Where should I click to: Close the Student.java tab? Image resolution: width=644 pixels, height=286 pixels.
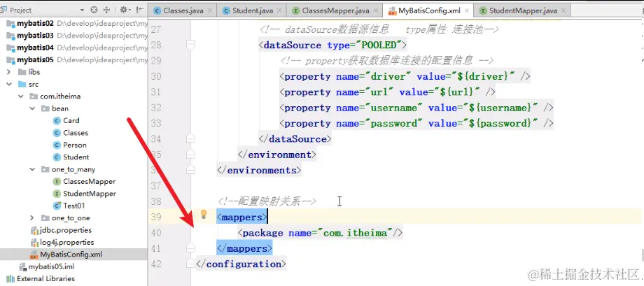tap(280, 11)
